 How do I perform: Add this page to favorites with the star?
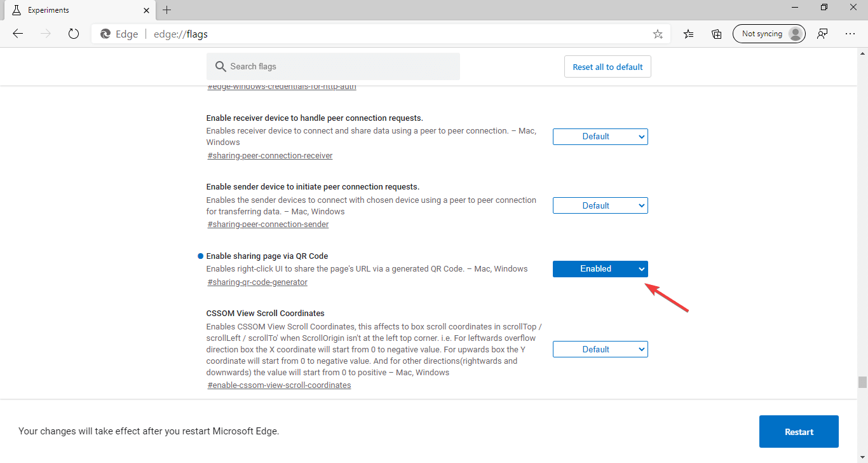pyautogui.click(x=658, y=34)
